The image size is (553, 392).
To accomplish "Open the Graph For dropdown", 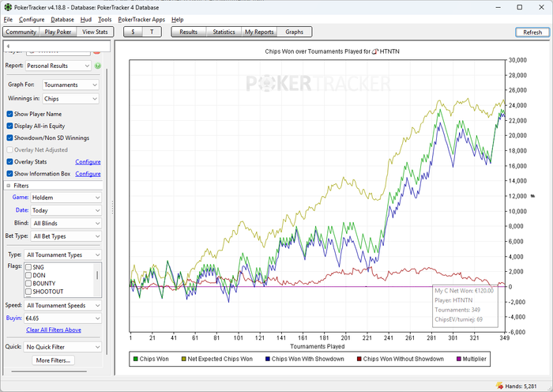I will coord(70,85).
